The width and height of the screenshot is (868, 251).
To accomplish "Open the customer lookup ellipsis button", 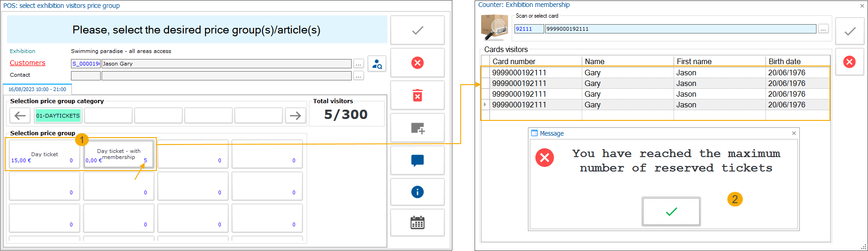I will (x=358, y=64).
